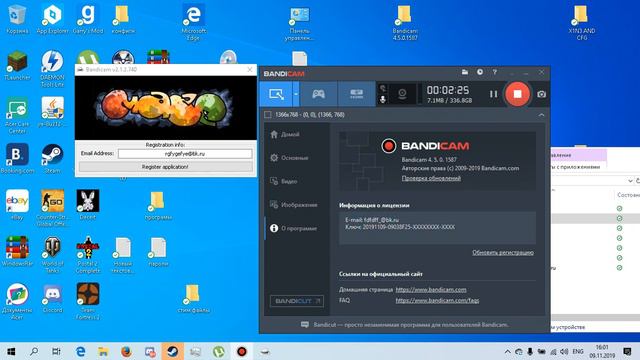The width and height of the screenshot is (640, 360).
Task: Toggle microphone recording in Bandicam toolbar
Action: [383, 99]
